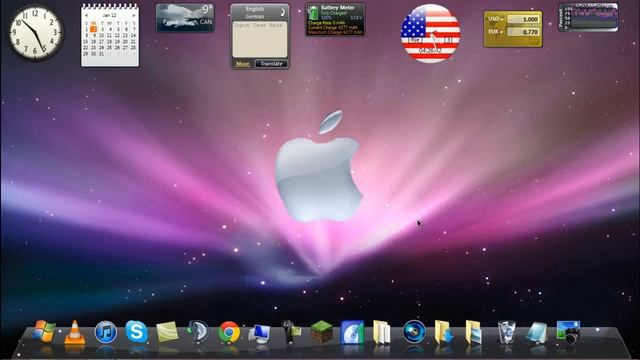
Task: Go to next month in calendar gadget
Action: point(133,16)
